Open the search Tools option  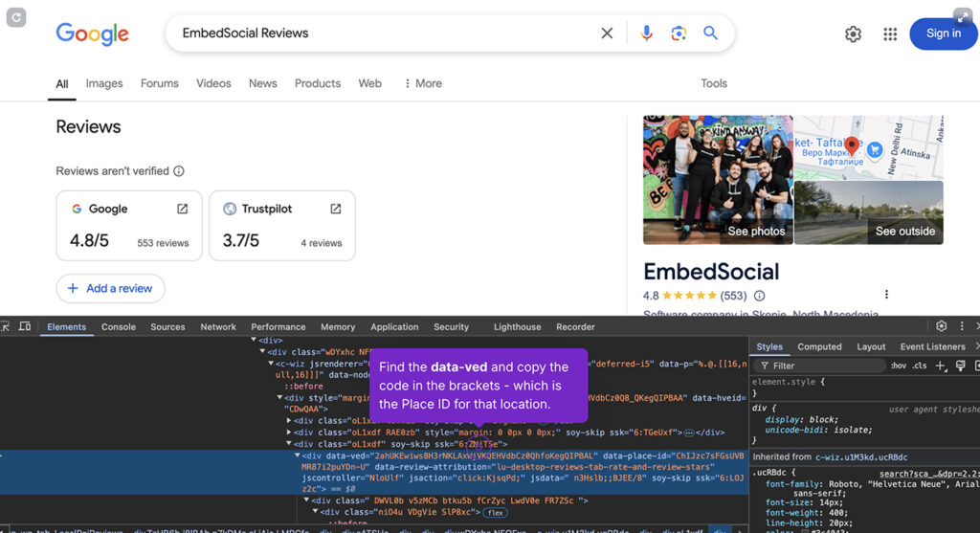pyautogui.click(x=714, y=83)
